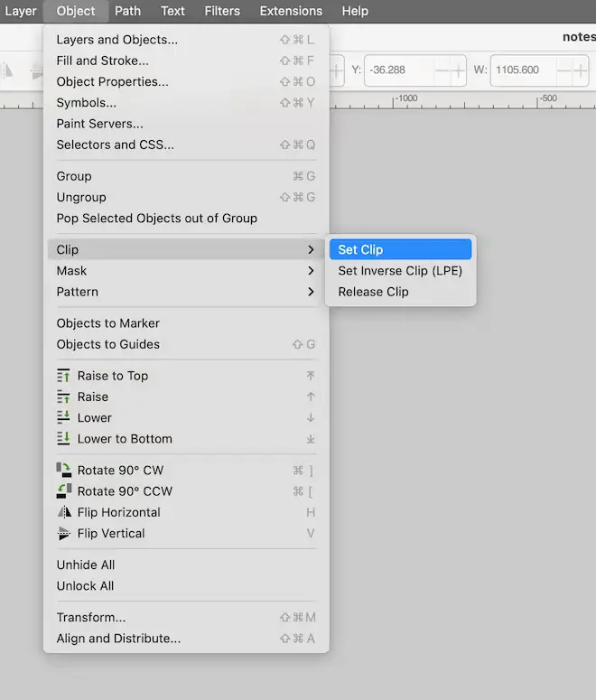Image resolution: width=596 pixels, height=700 pixels.
Task: Click the Clip submenu chevron
Action: pos(311,250)
